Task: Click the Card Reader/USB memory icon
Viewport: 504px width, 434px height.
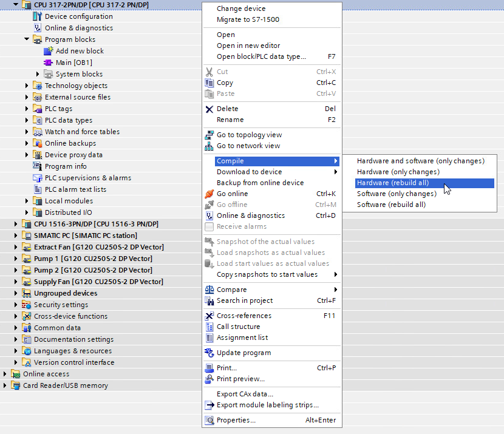Action: pyautogui.click(x=16, y=385)
